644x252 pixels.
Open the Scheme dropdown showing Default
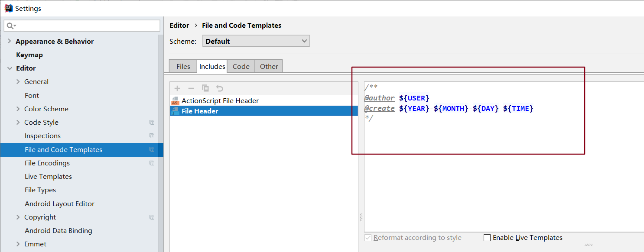pos(256,41)
